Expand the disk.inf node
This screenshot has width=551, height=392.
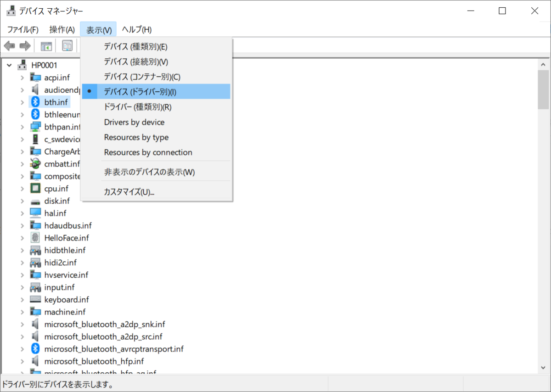tap(22, 201)
